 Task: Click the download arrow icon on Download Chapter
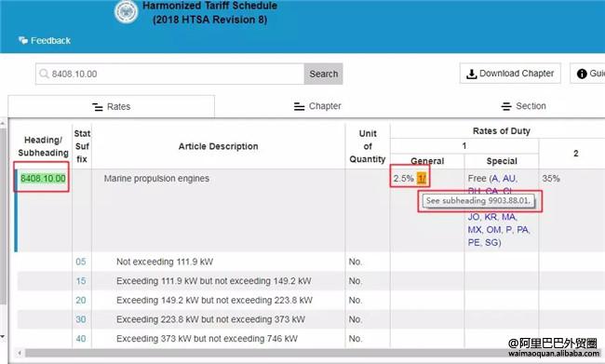click(471, 74)
